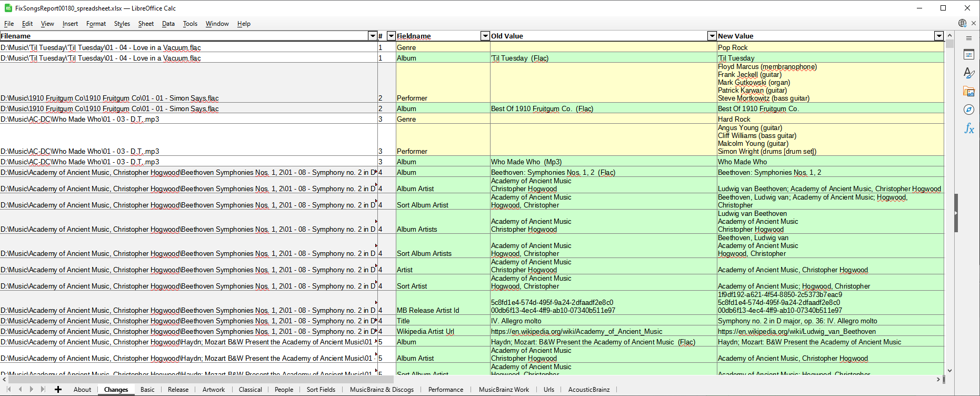The height and width of the screenshot is (396, 980).
Task: Select the 'Wikipedia Artist Url' fieldname cell
Action: coord(443,331)
